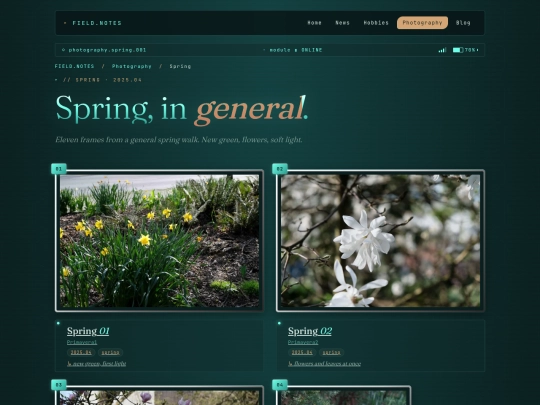540x405 pixels.
Task: Click the spring tag under Spring 02
Action: tap(331, 352)
